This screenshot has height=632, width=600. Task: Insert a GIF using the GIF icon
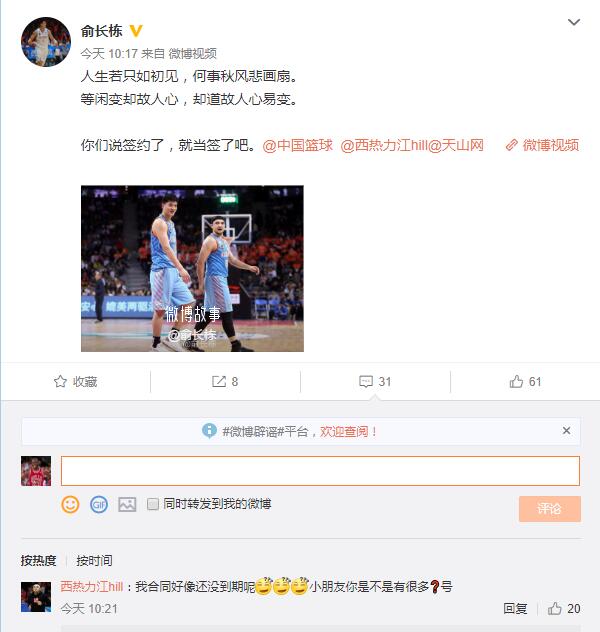99,504
